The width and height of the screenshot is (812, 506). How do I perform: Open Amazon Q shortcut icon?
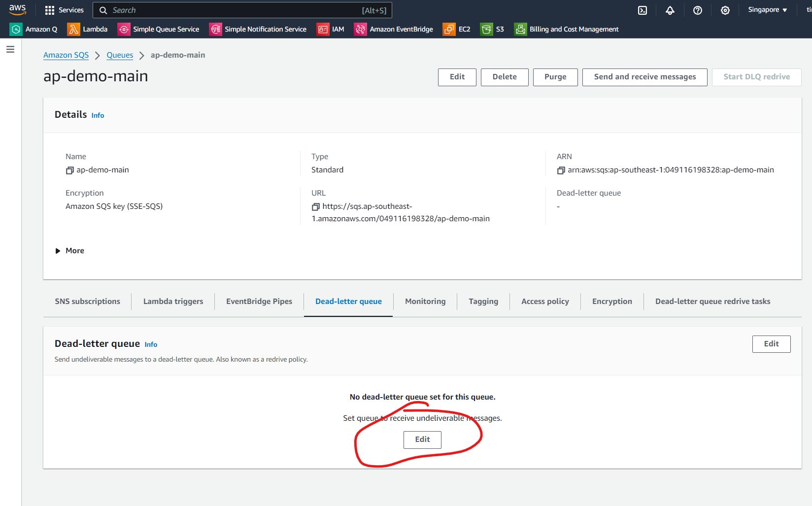pos(16,30)
